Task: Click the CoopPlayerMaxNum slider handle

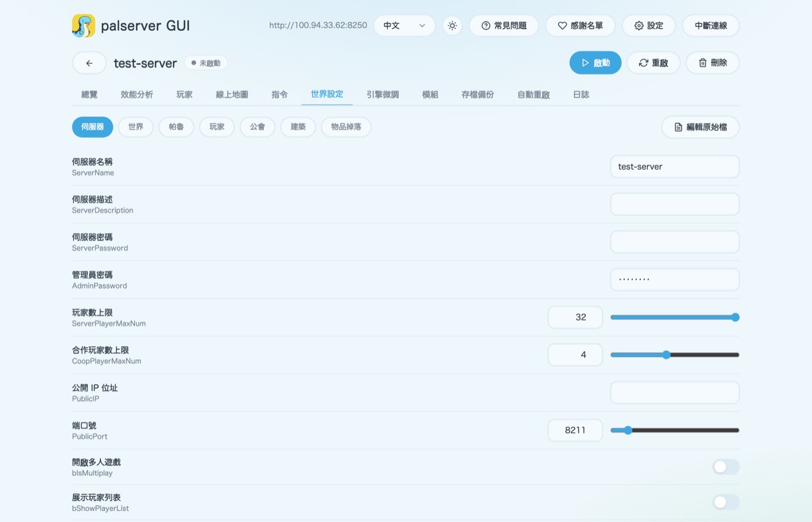Action: [666, 355]
